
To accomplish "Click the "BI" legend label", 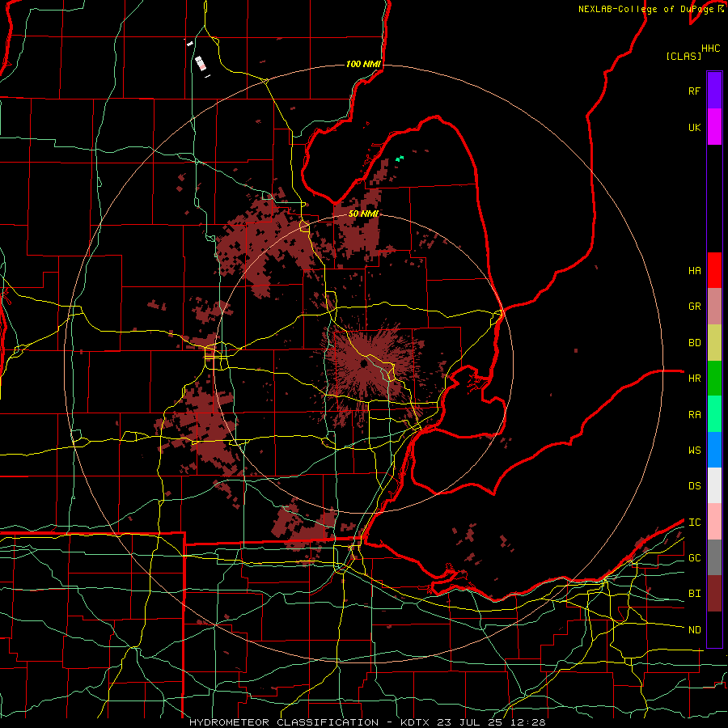I will [694, 594].
